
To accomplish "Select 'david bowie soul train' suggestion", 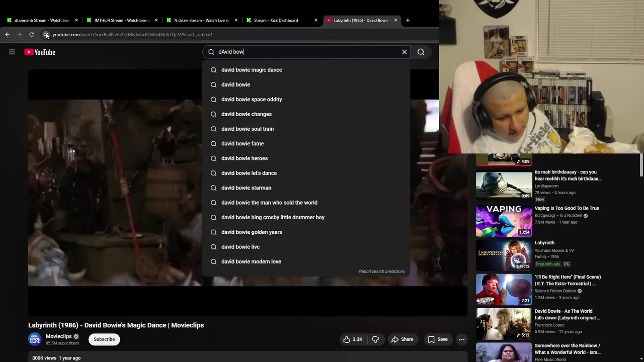I will pyautogui.click(x=306, y=129).
